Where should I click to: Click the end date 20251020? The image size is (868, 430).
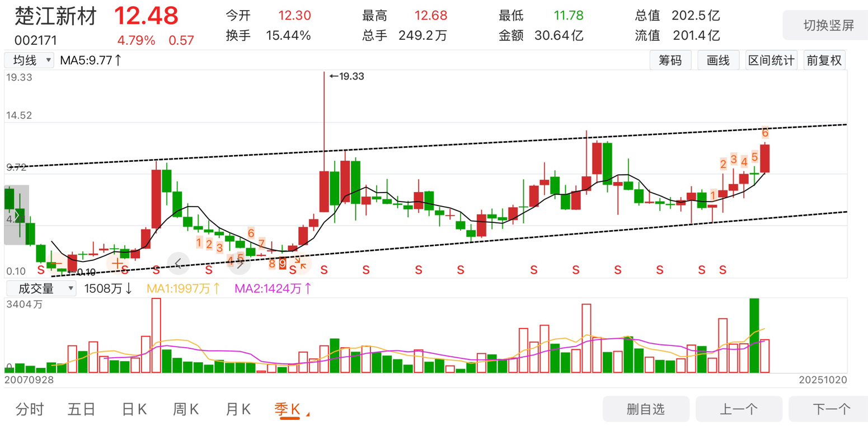tap(823, 380)
